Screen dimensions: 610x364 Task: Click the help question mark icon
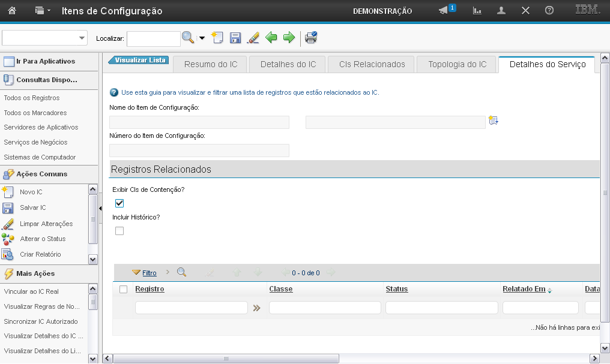(549, 10)
